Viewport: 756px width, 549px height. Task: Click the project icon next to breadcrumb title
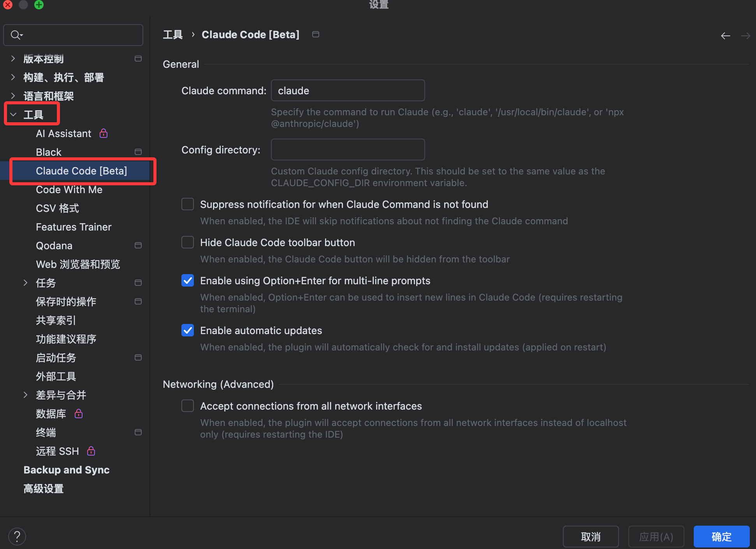[316, 34]
